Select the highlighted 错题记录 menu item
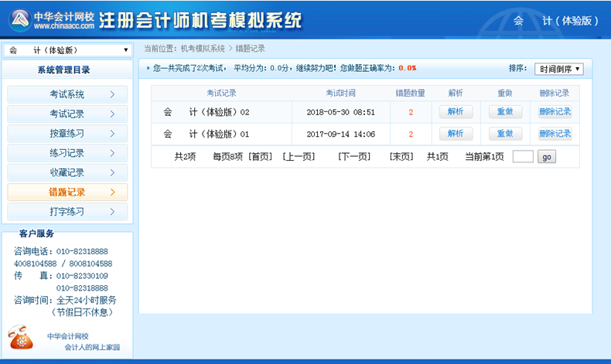Viewport: 611px width, 364px height. [x=67, y=192]
